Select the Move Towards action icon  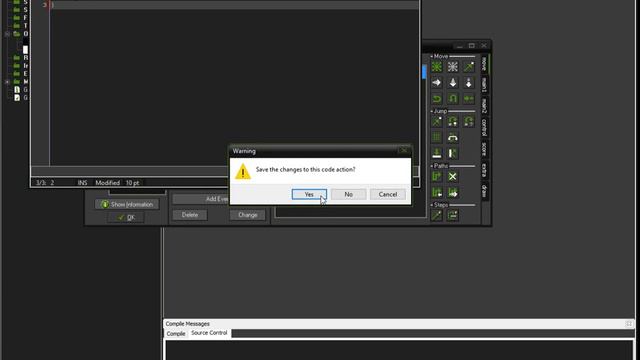pos(469,67)
